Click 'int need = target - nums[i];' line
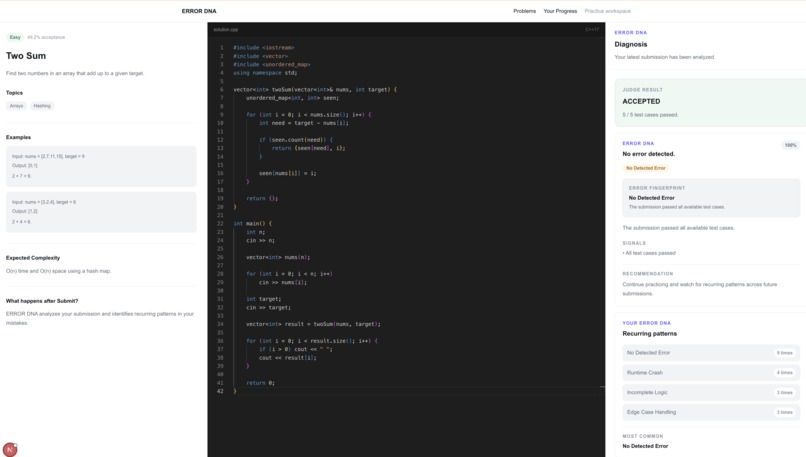 click(x=304, y=123)
